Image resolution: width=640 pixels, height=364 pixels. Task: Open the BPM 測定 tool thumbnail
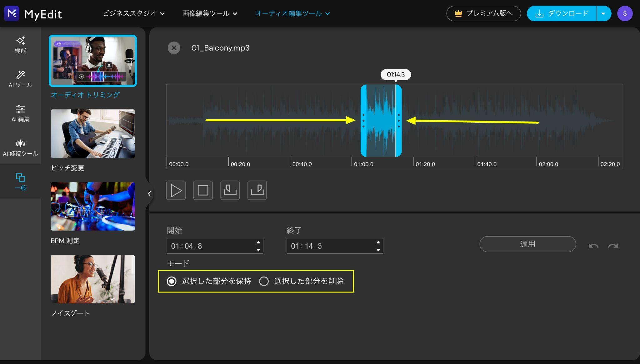[x=93, y=206]
